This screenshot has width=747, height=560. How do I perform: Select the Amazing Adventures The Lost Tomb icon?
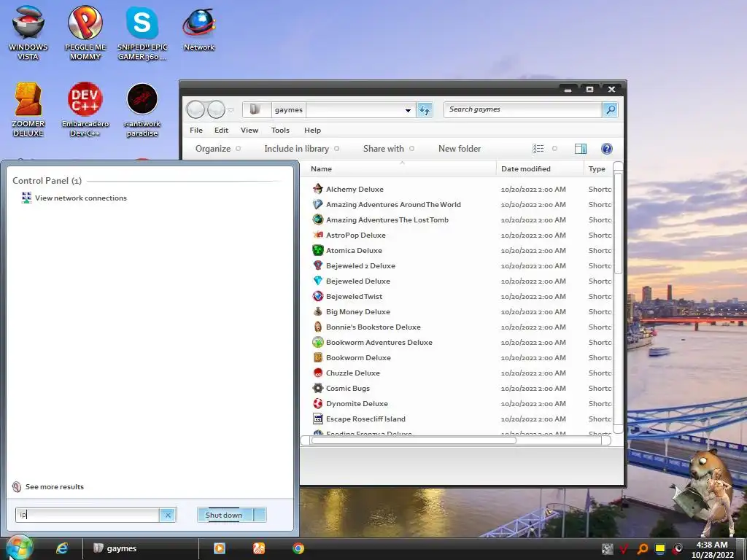click(318, 219)
